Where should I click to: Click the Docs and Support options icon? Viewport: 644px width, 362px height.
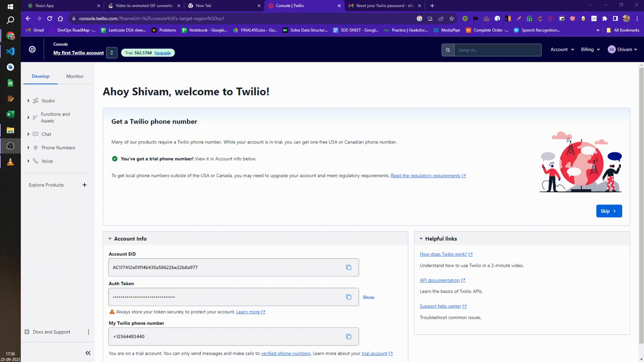(x=88, y=331)
